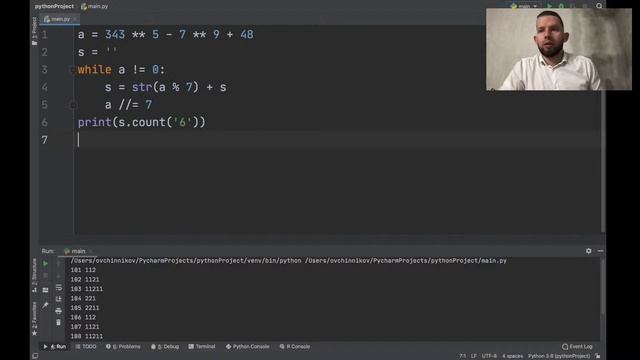
Task: Select the main tab in Run panel
Action: pyautogui.click(x=75, y=251)
